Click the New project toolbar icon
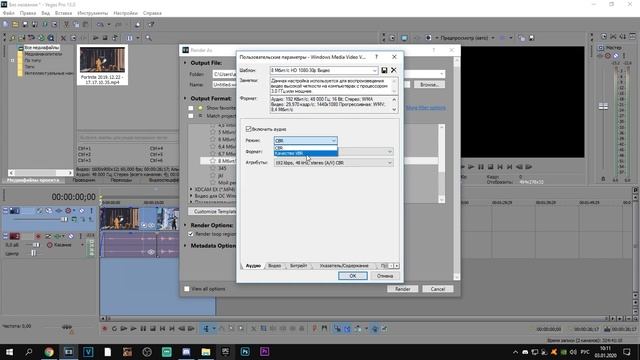Image resolution: width=640 pixels, height=360 pixels. point(5,24)
